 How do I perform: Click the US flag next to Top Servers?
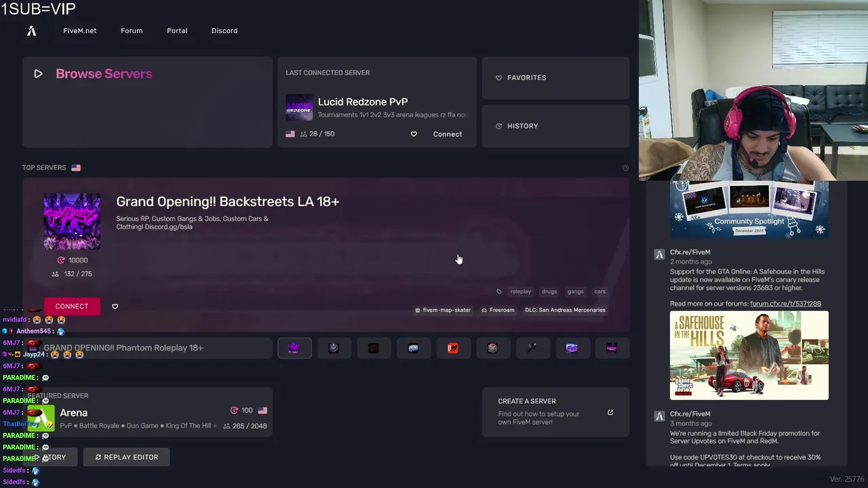point(76,167)
